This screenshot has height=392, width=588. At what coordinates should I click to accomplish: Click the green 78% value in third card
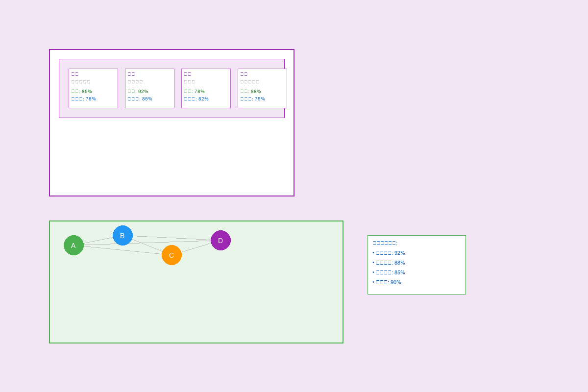195,92
